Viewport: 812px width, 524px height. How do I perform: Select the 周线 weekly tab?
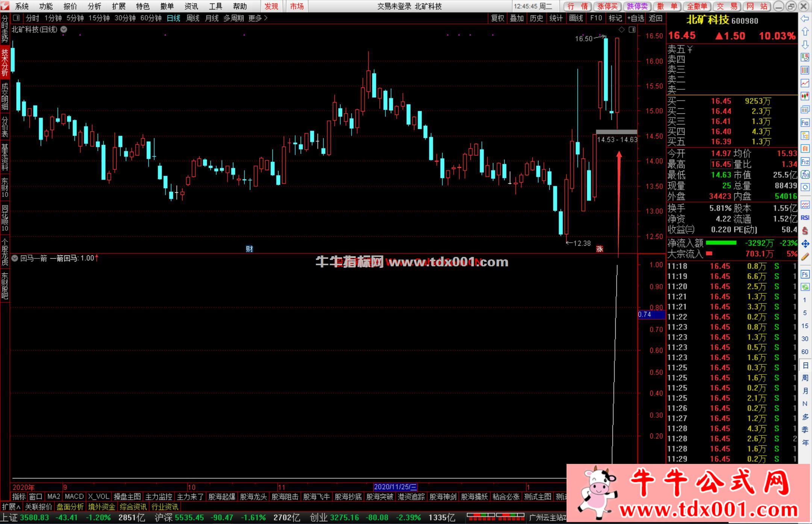pyautogui.click(x=192, y=18)
